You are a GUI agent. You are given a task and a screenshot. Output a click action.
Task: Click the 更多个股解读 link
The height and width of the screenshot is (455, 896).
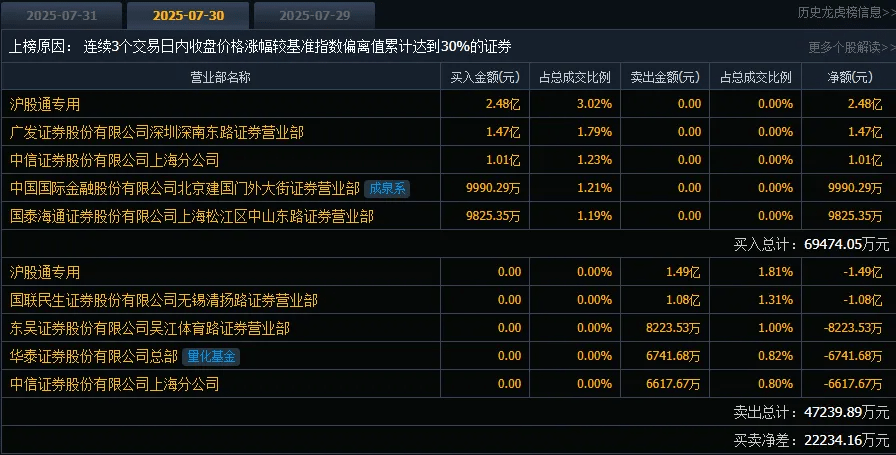pos(851,47)
